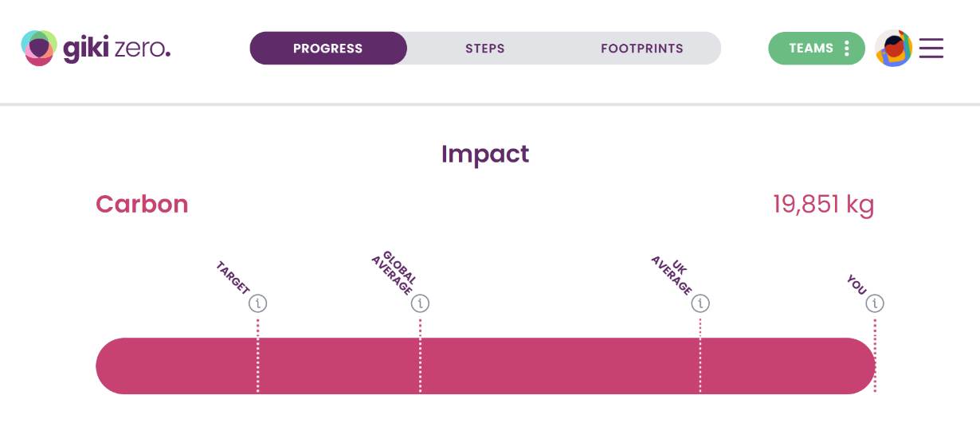
Task: Expand the three-dot options in TEAMS
Action: coord(846,49)
